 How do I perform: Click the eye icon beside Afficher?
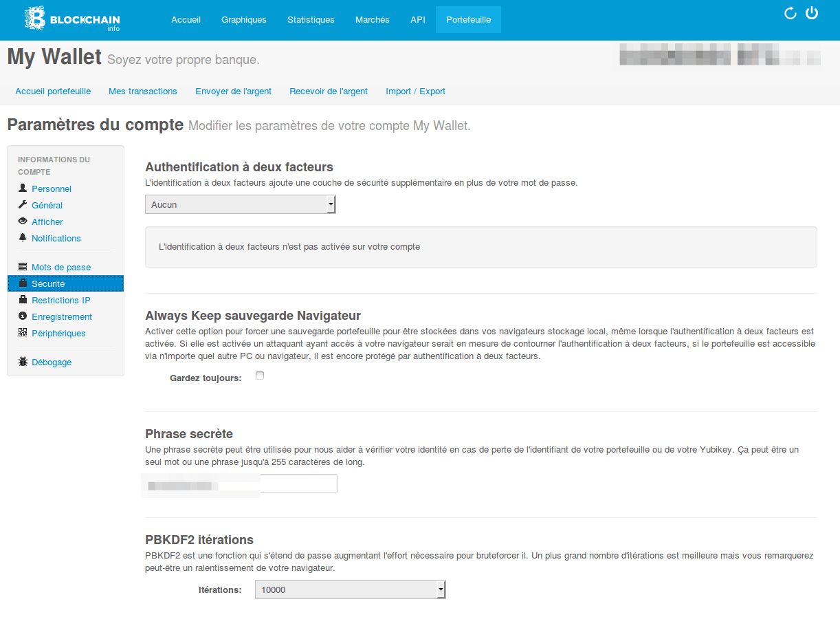click(x=23, y=221)
